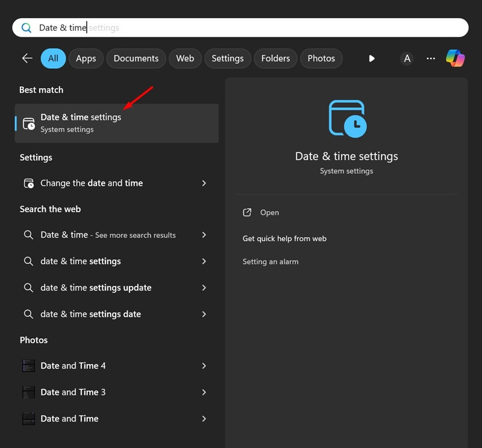
Task: Open the bottom Date and Time photo thumbnail
Action: (28, 418)
